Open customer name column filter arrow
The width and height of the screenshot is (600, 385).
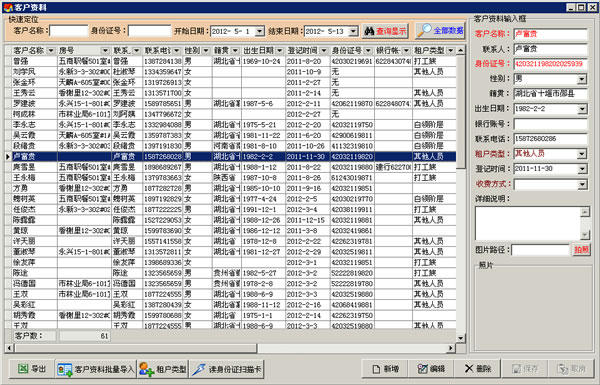(51, 51)
